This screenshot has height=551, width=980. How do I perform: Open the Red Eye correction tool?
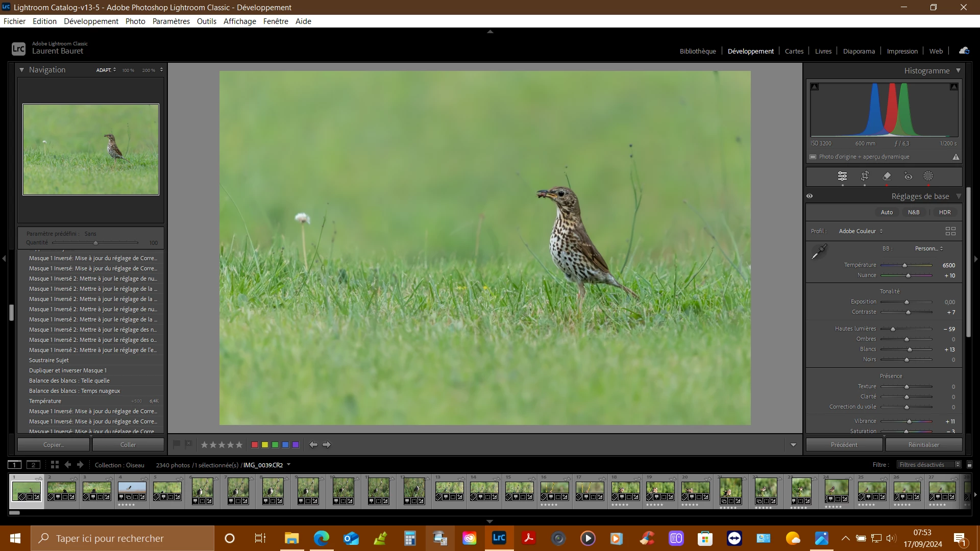click(x=908, y=176)
